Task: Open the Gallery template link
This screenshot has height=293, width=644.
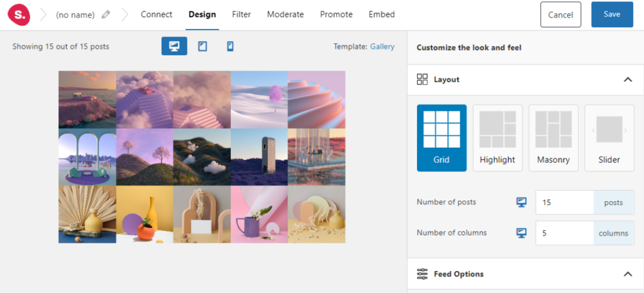Action: pos(382,47)
